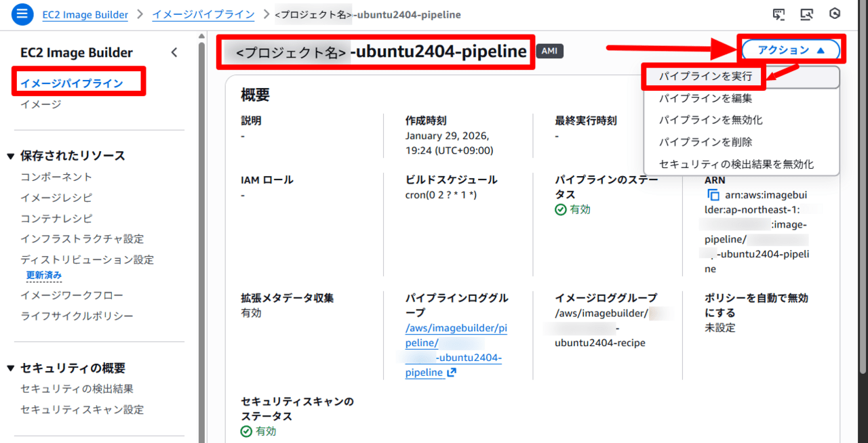Open セキュリティの検出結果 in the sidebar
Screen dimensions: 868x443
pos(77,389)
